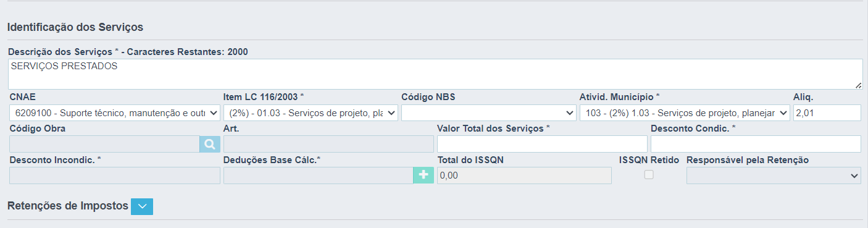This screenshot has width=868, height=228.
Task: Grab the description textarea resize handle
Action: point(858,85)
